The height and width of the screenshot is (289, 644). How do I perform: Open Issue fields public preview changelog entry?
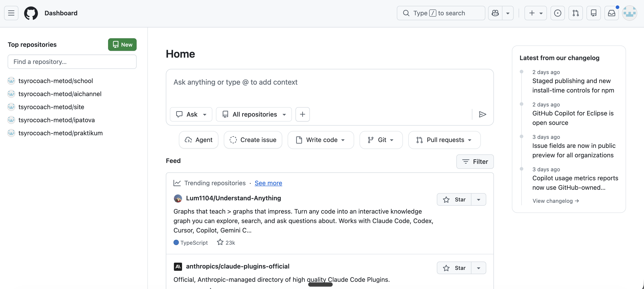click(x=574, y=150)
